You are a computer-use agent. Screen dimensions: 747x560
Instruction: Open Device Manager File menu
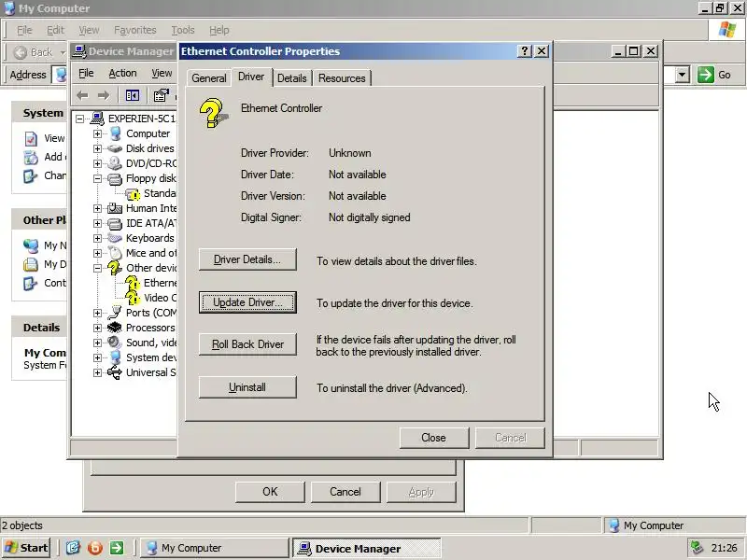point(86,73)
